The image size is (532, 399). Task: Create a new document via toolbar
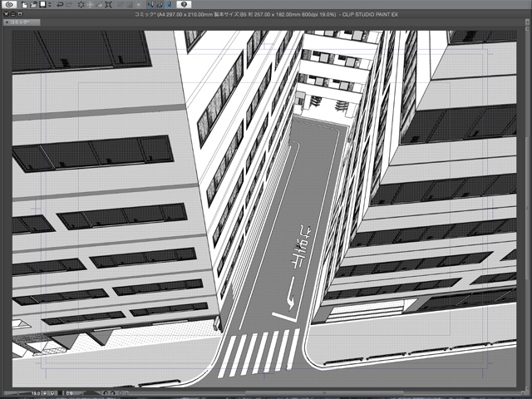pyautogui.click(x=24, y=4)
